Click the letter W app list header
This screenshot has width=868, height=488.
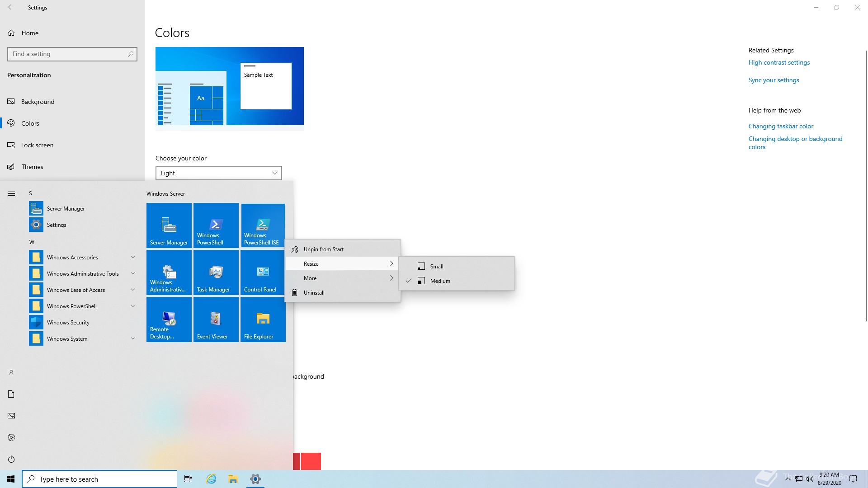click(32, 242)
